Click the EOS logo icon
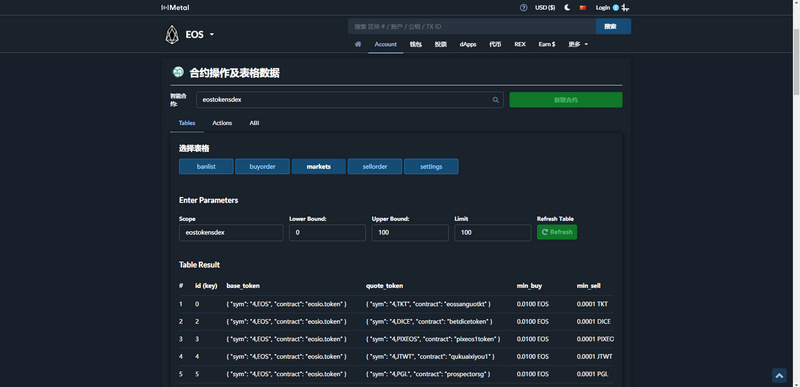 172,35
